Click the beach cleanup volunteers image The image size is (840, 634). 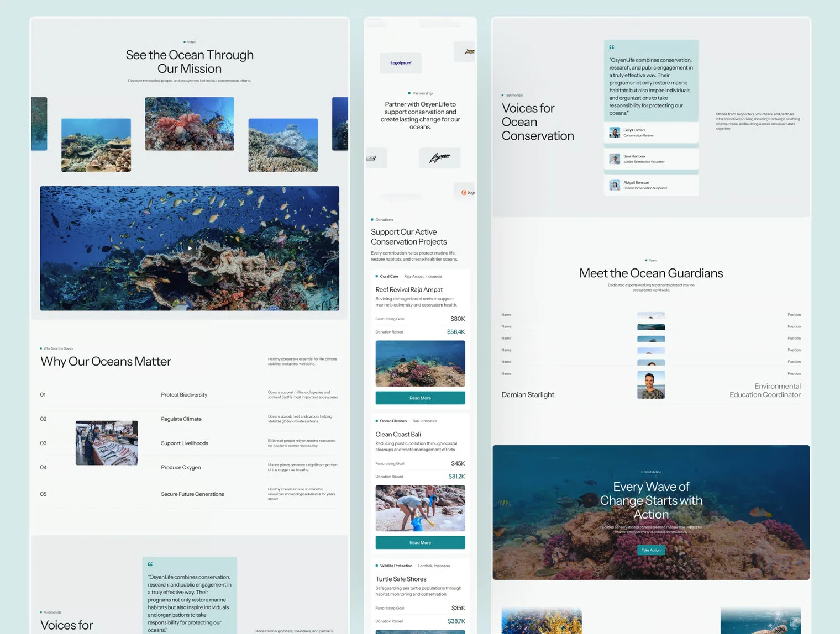420,508
